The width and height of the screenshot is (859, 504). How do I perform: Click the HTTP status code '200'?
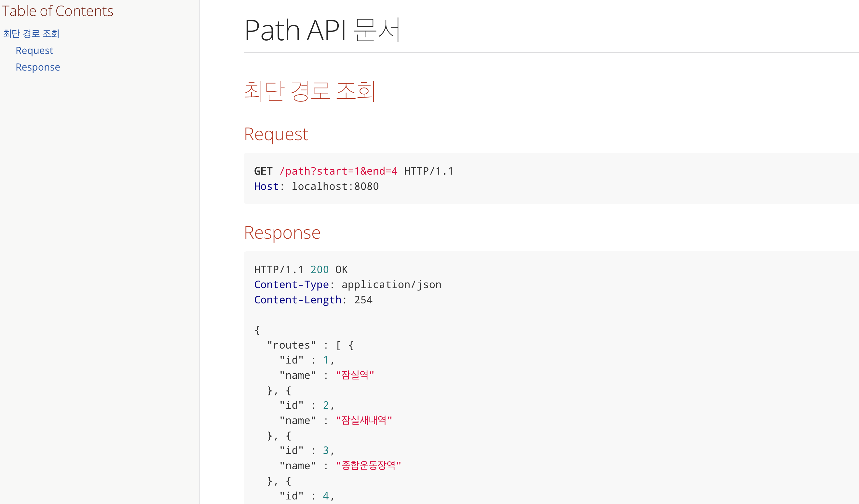click(319, 270)
